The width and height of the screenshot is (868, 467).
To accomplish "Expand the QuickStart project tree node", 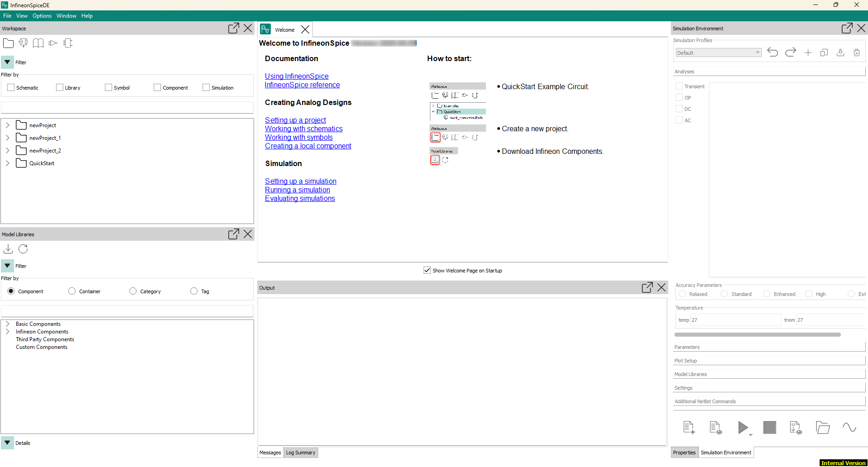I will click(x=8, y=163).
